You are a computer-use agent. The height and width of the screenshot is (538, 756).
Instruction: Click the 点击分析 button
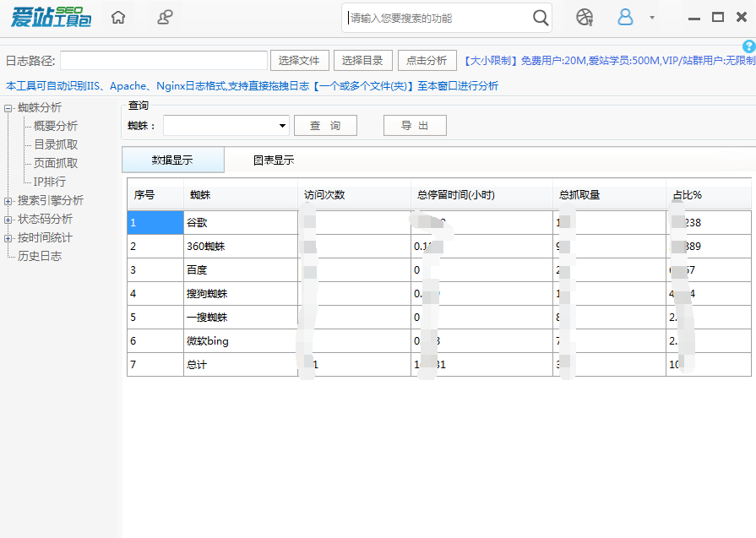[x=427, y=61]
